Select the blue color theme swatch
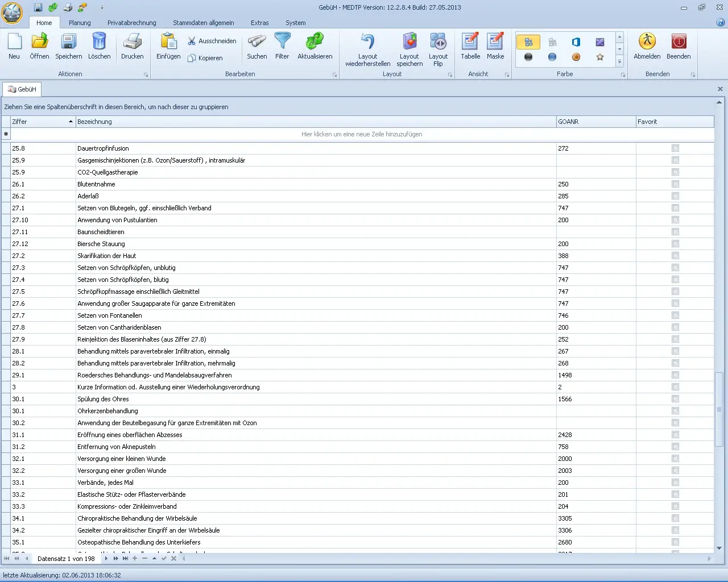 pyautogui.click(x=552, y=57)
